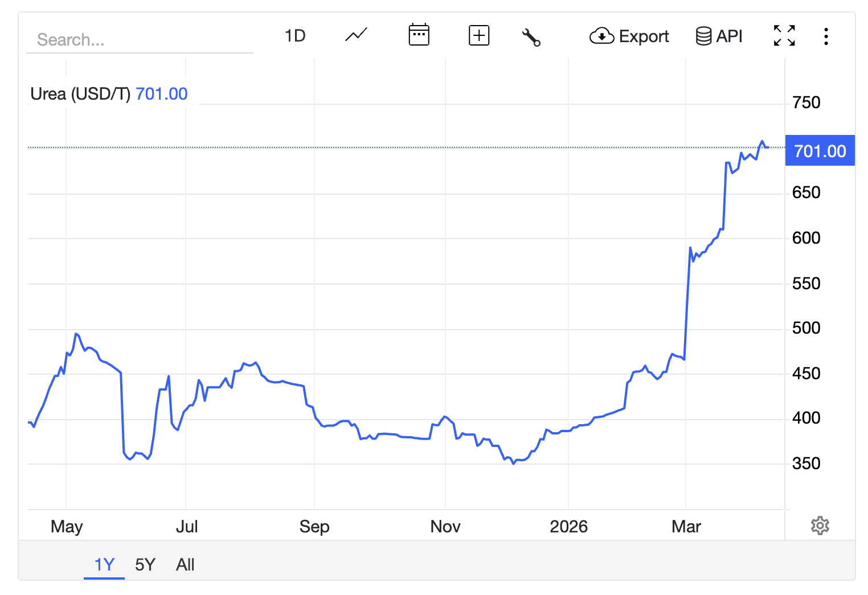Click the API text link
Screen dimensions: 868x595
tap(729, 36)
